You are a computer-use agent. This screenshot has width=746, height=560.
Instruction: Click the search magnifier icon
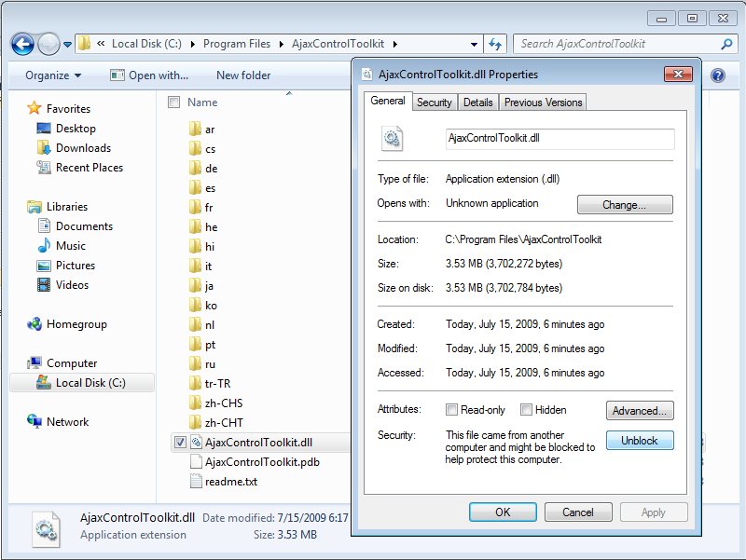click(726, 44)
